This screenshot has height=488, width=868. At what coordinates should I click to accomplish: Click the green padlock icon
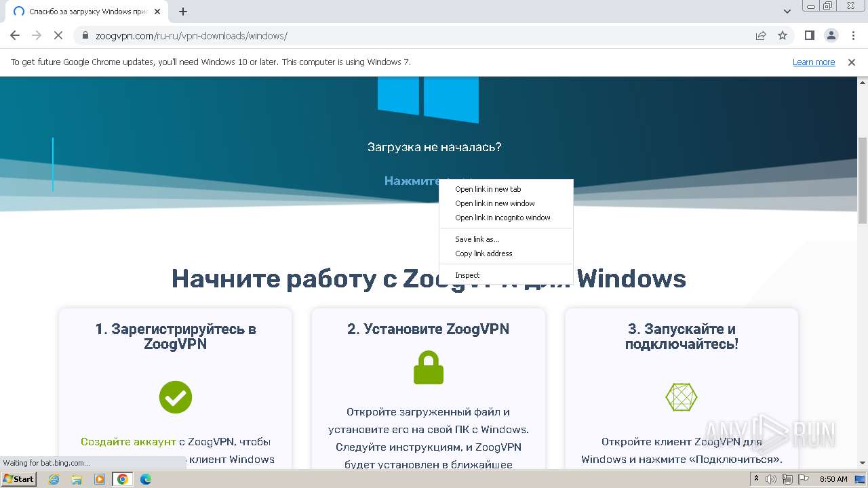429,367
